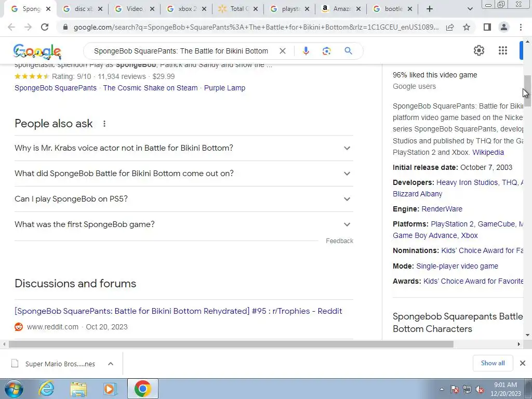Switch to the 'Video' tab

[x=135, y=9]
